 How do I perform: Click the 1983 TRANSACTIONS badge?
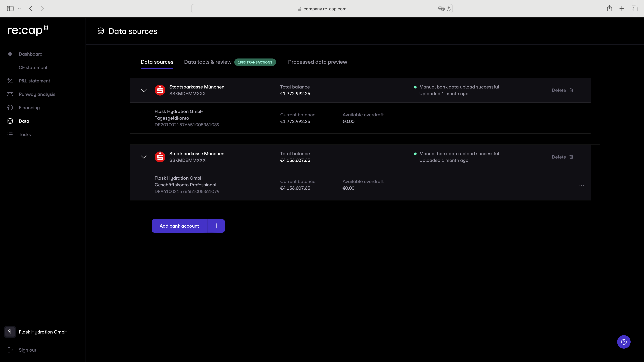click(255, 62)
